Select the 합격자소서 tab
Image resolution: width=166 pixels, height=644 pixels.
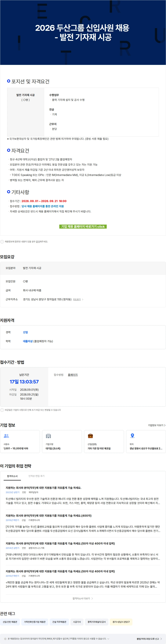point(12,476)
